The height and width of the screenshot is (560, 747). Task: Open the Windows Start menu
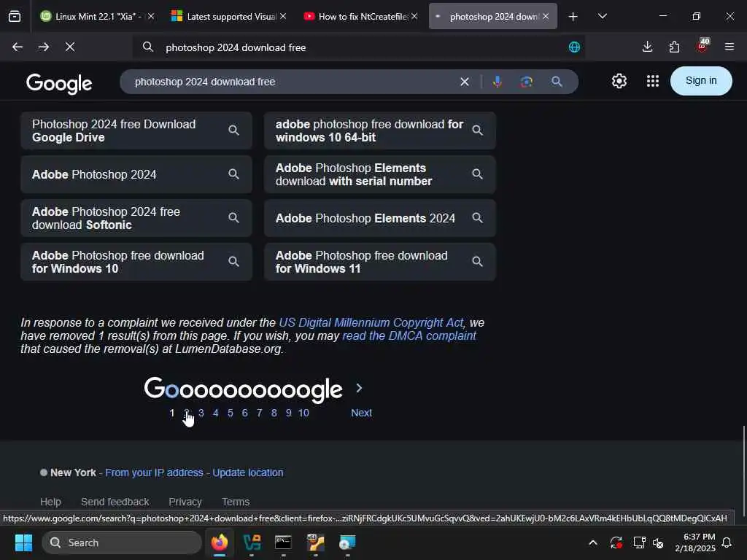[x=23, y=542]
